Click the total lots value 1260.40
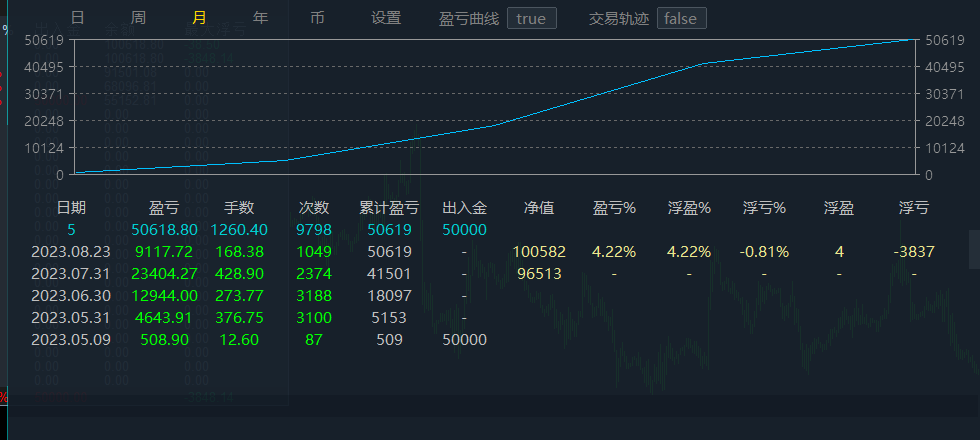 [x=239, y=230]
